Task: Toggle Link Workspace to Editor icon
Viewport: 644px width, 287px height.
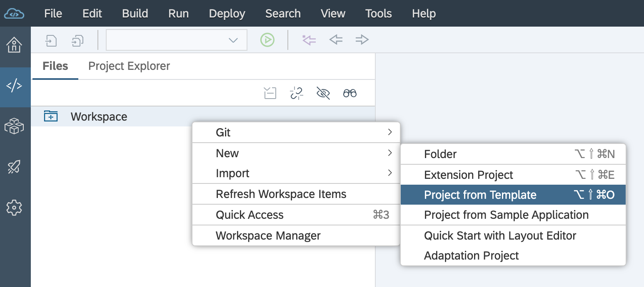Action: pyautogui.click(x=296, y=93)
